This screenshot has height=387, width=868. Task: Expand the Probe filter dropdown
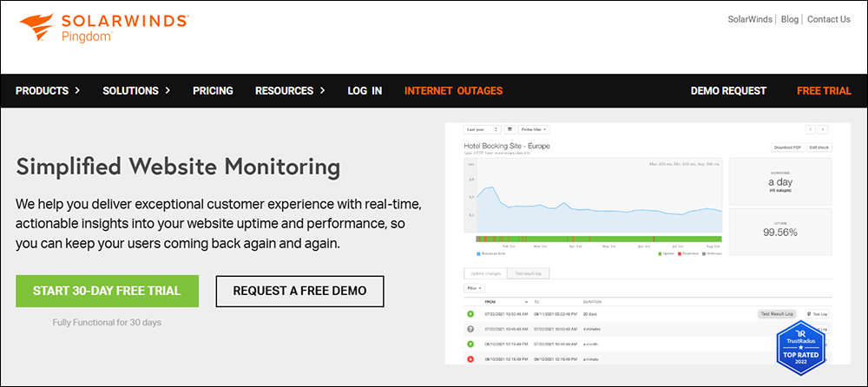(x=535, y=129)
